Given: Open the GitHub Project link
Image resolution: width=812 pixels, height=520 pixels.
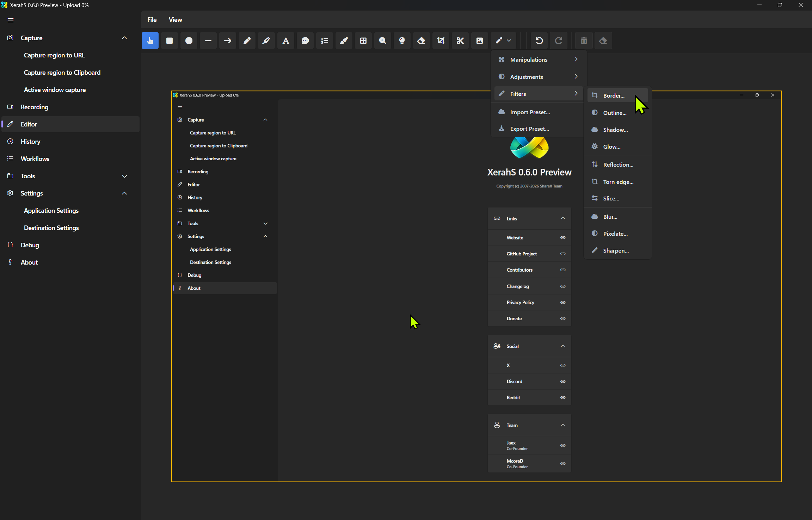Looking at the screenshot, I should [521, 253].
